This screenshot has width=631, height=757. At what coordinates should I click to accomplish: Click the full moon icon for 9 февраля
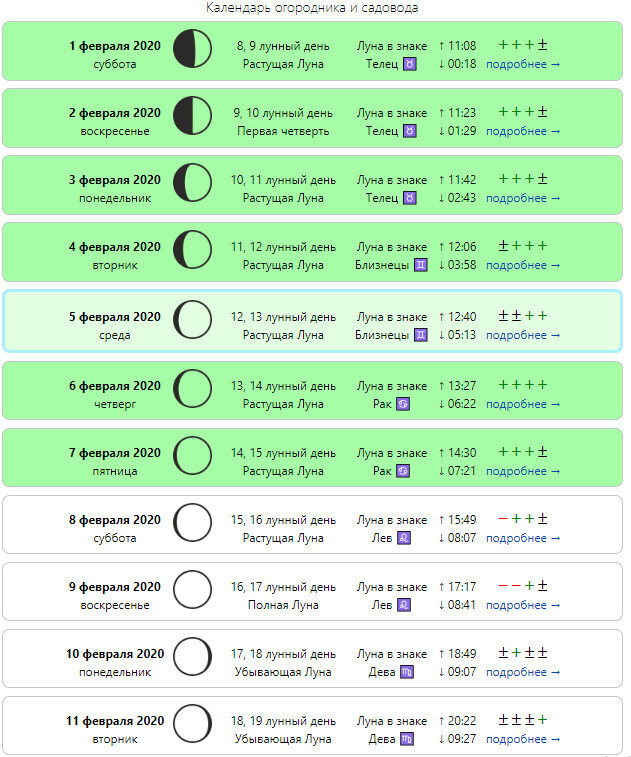point(192,589)
